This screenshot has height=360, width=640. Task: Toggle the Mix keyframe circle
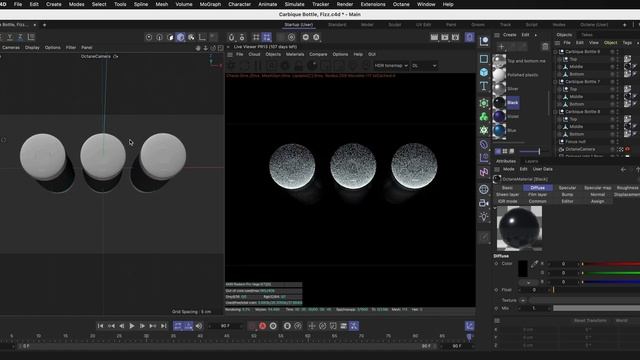(496, 308)
